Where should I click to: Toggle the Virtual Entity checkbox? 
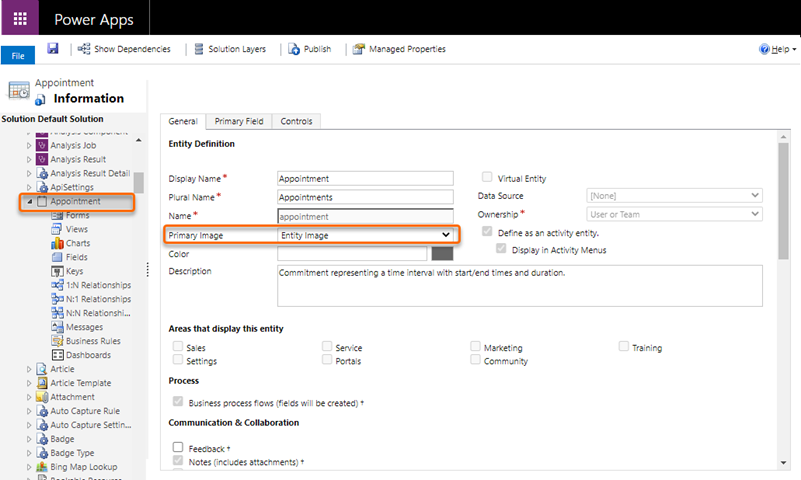click(x=487, y=177)
